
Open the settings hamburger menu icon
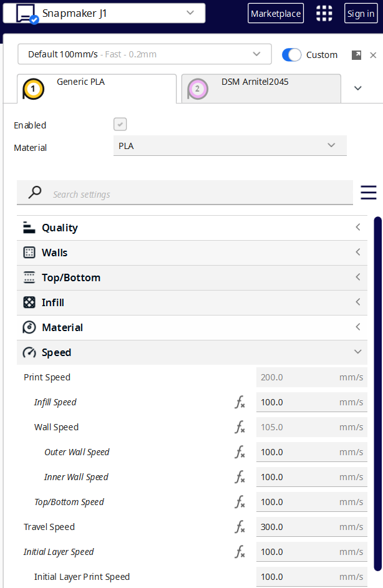pos(368,193)
